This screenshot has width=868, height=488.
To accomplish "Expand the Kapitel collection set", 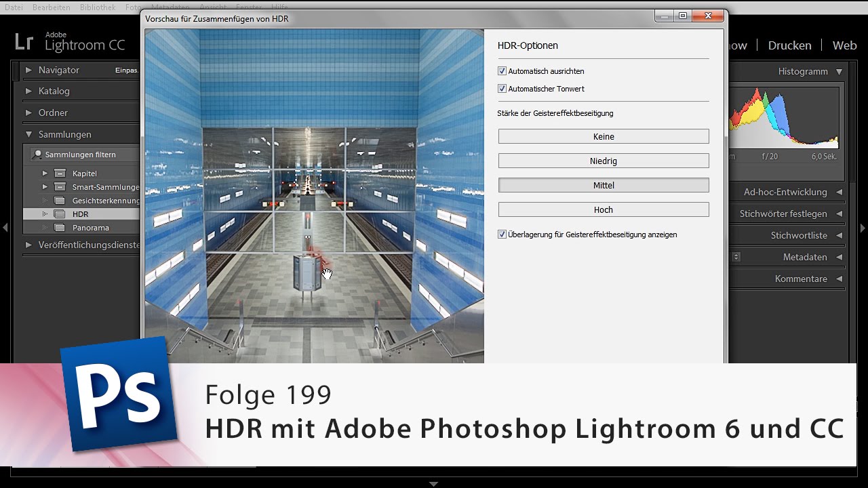I will pyautogui.click(x=45, y=173).
